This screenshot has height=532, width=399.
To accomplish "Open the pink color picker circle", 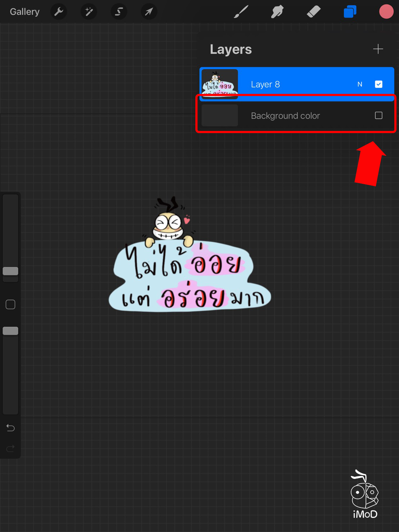I will click(x=386, y=12).
